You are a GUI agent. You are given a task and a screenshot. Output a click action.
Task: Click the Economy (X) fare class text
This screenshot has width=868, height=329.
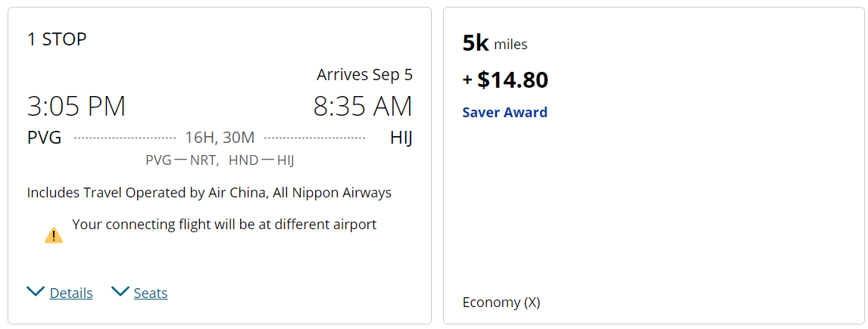coord(501,303)
